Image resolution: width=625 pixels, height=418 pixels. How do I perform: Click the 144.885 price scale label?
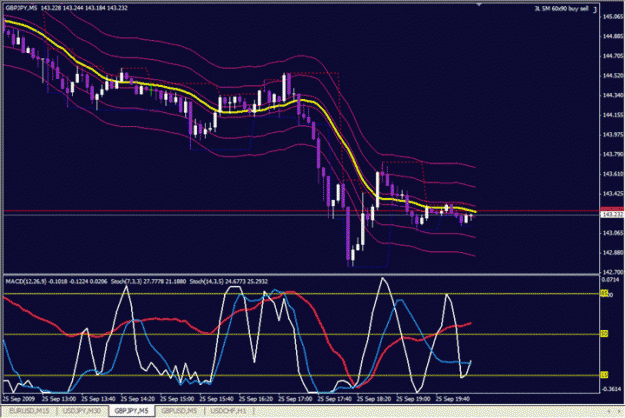(613, 36)
